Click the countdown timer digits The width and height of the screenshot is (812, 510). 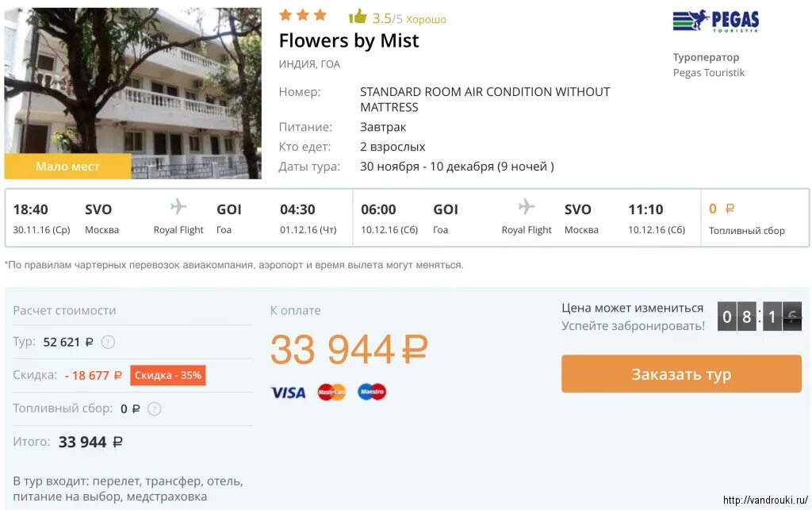pos(760,316)
